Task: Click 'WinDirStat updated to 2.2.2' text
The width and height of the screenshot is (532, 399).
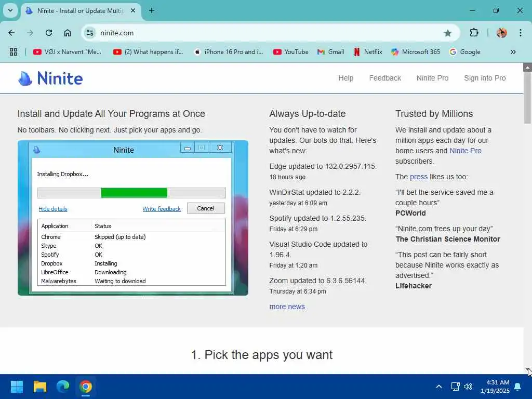Action: click(x=314, y=192)
